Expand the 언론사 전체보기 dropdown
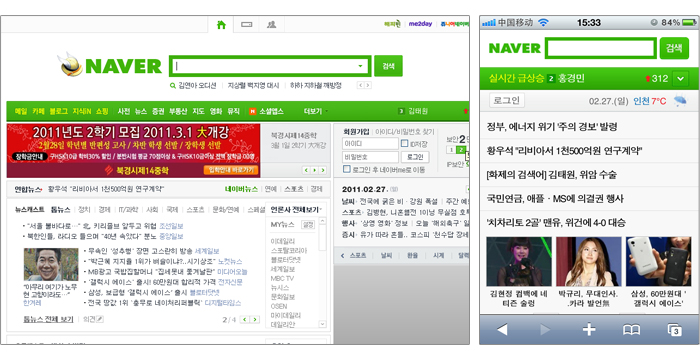Screen dimensions: 700x363 click(x=296, y=209)
